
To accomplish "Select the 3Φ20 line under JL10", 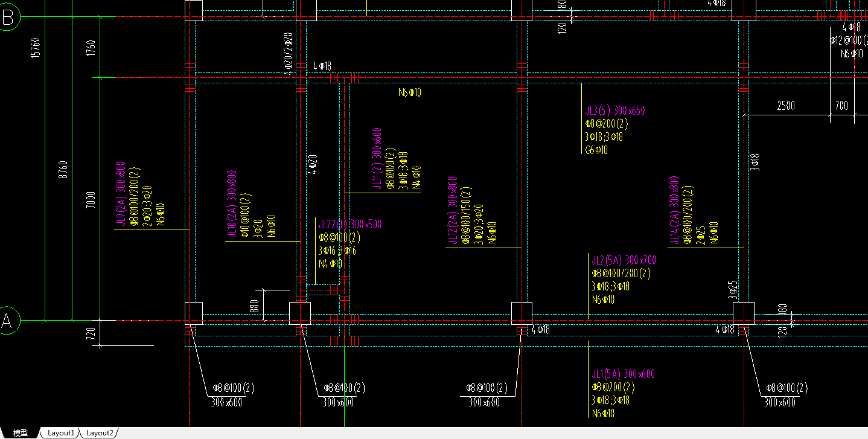I will tap(258, 227).
